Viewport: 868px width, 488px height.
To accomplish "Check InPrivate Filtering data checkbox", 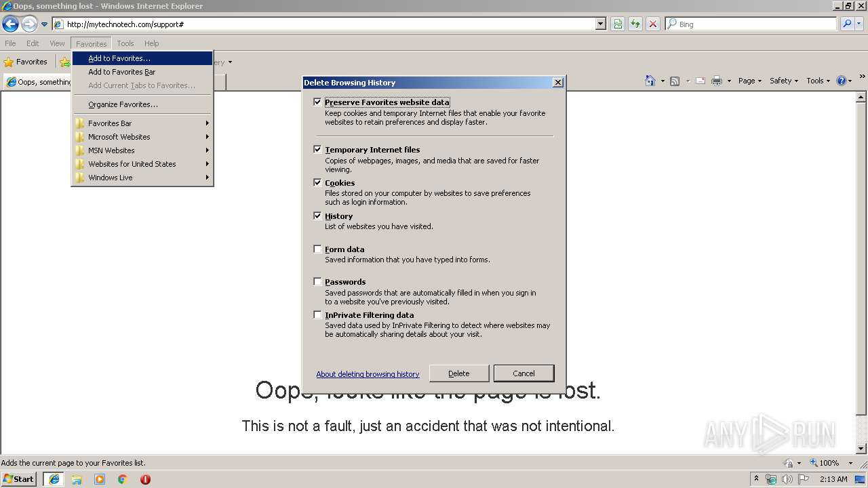I will [x=317, y=315].
